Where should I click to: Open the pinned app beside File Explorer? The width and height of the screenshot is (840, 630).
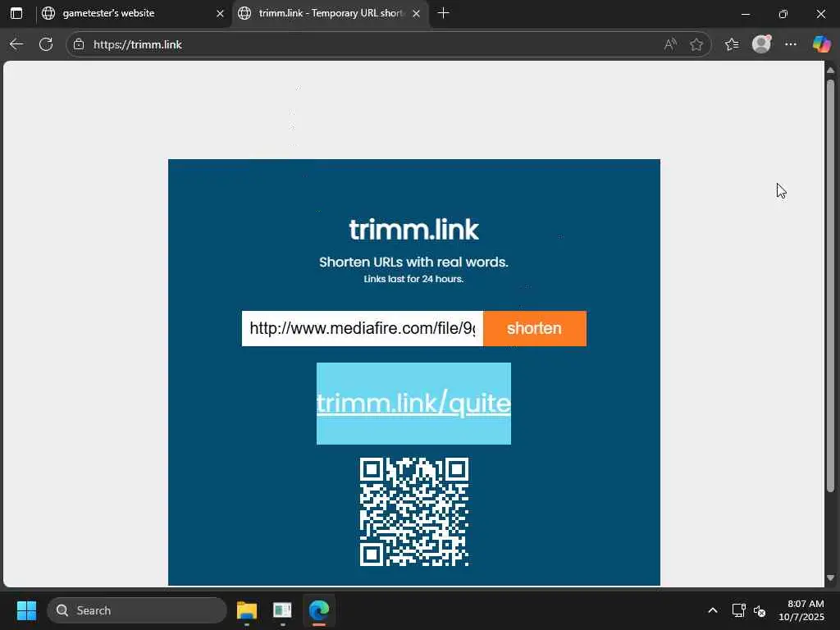[282, 610]
